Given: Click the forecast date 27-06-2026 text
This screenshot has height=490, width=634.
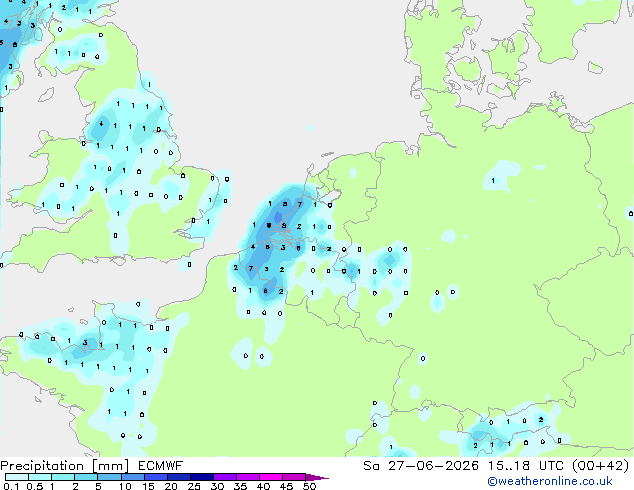Looking at the screenshot, I should coord(433,466).
